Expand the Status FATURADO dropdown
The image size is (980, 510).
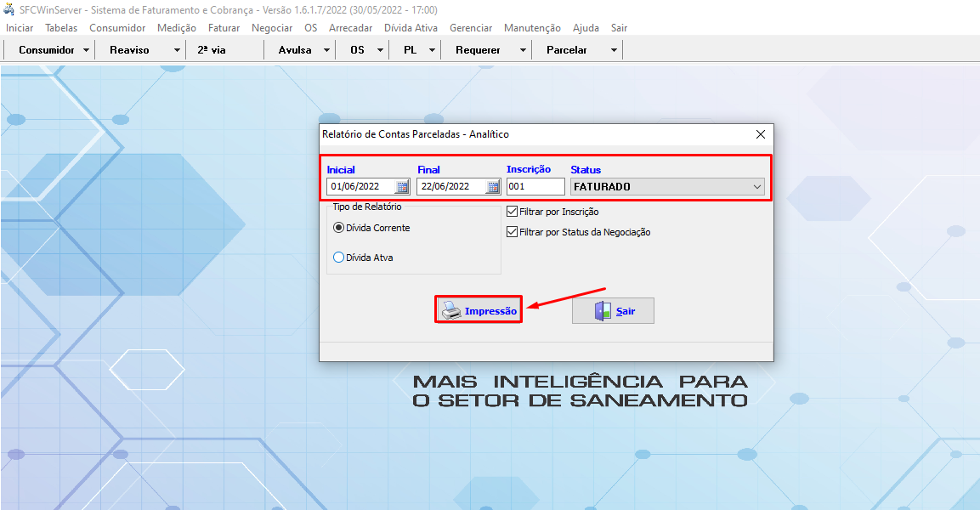click(x=756, y=187)
